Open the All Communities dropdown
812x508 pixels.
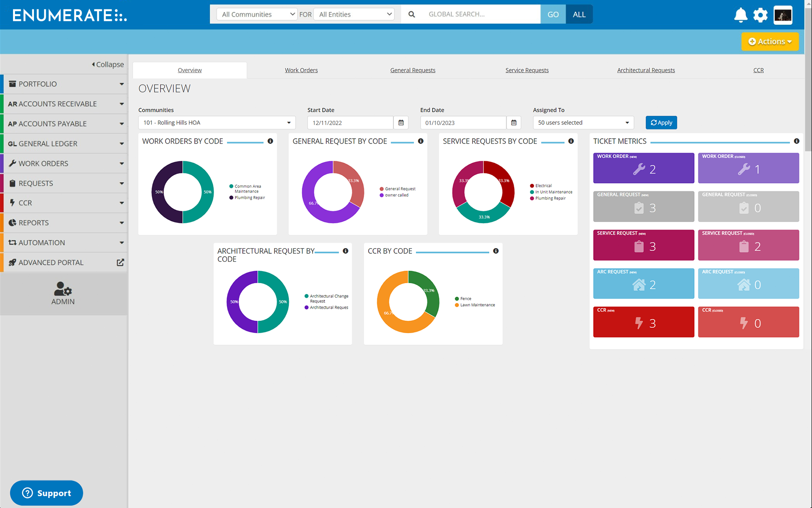[x=256, y=14]
